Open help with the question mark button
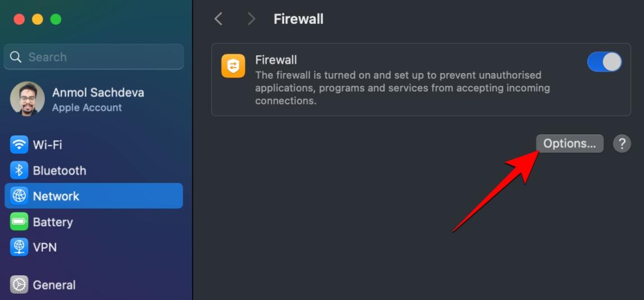644x300 pixels. (x=622, y=144)
